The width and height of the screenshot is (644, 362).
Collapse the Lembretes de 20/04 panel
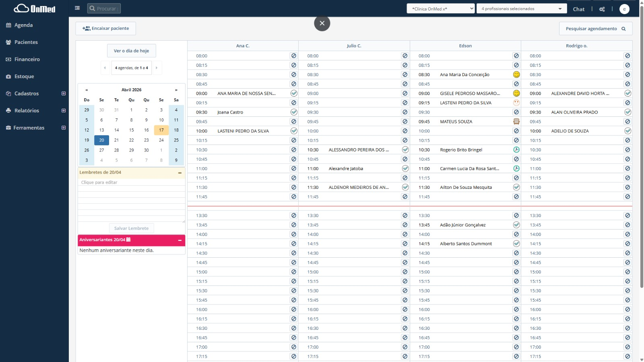click(180, 173)
